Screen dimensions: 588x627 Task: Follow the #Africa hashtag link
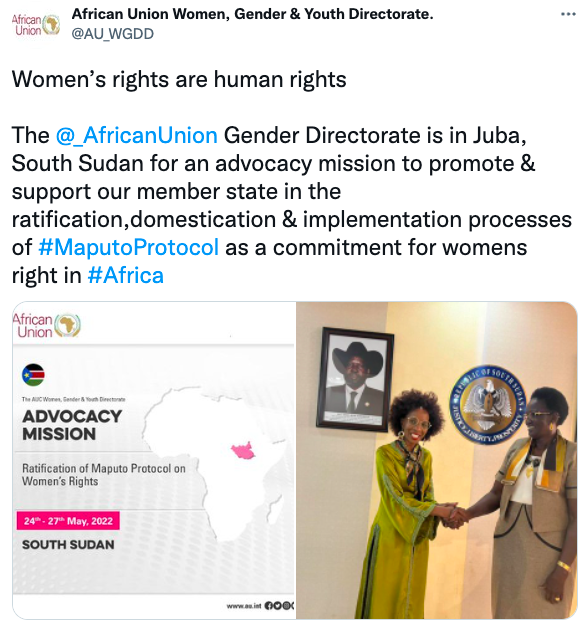126,275
